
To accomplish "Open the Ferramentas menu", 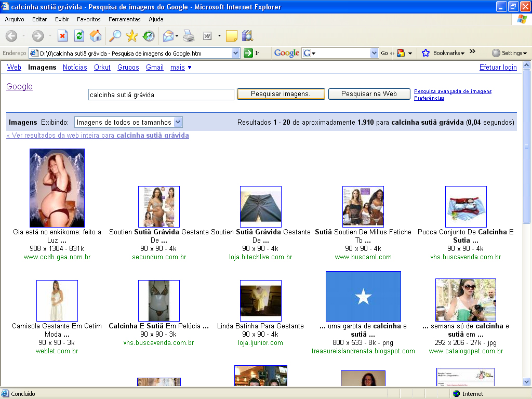I will click(124, 19).
